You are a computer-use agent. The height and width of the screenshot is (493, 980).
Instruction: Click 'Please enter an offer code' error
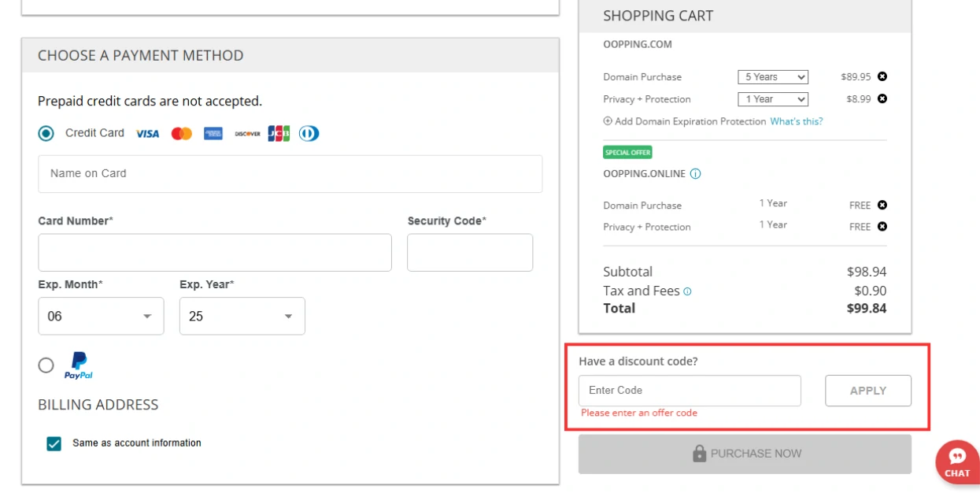(x=639, y=413)
